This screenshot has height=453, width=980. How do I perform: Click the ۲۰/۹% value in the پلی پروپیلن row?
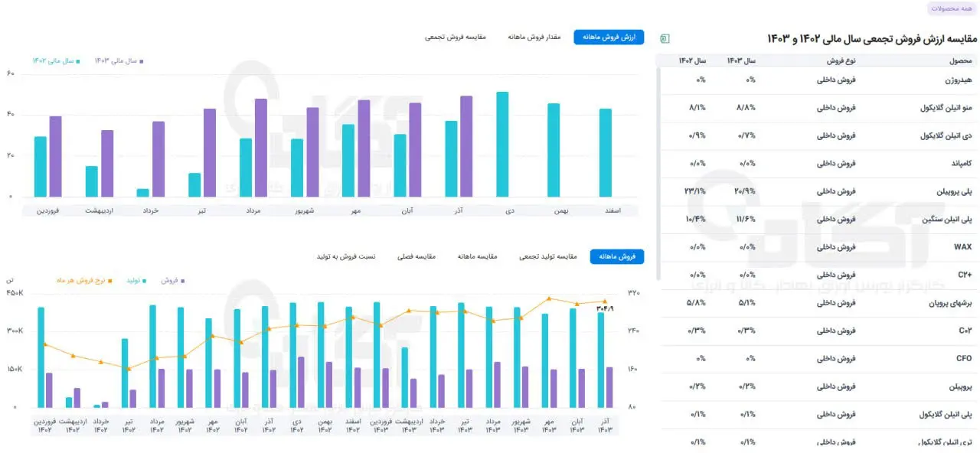(x=744, y=191)
